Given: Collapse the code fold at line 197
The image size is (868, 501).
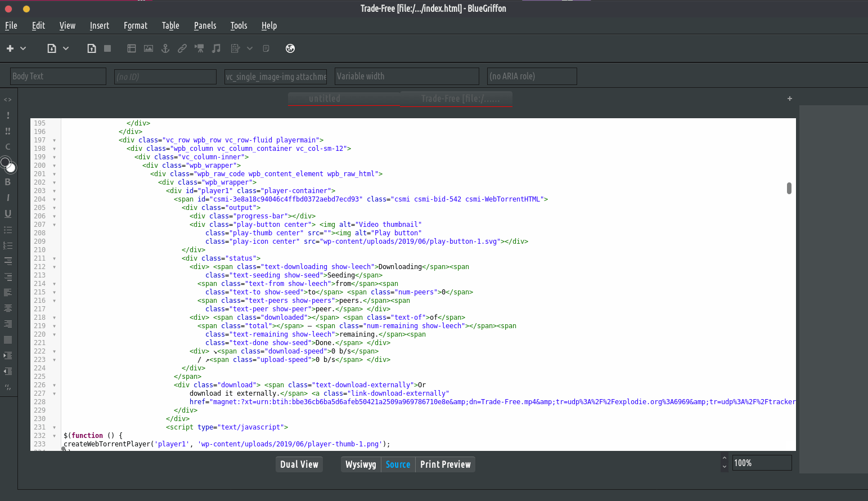Looking at the screenshot, I should 55,140.
